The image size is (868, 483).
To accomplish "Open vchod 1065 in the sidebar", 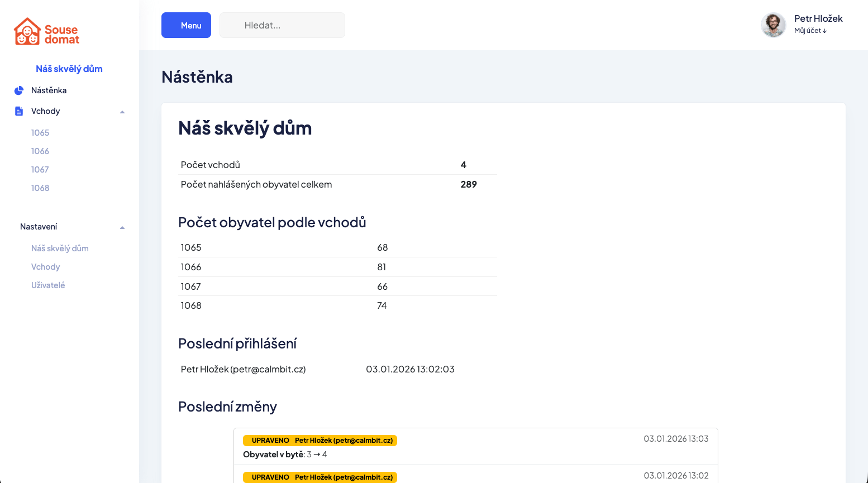I will (x=40, y=132).
